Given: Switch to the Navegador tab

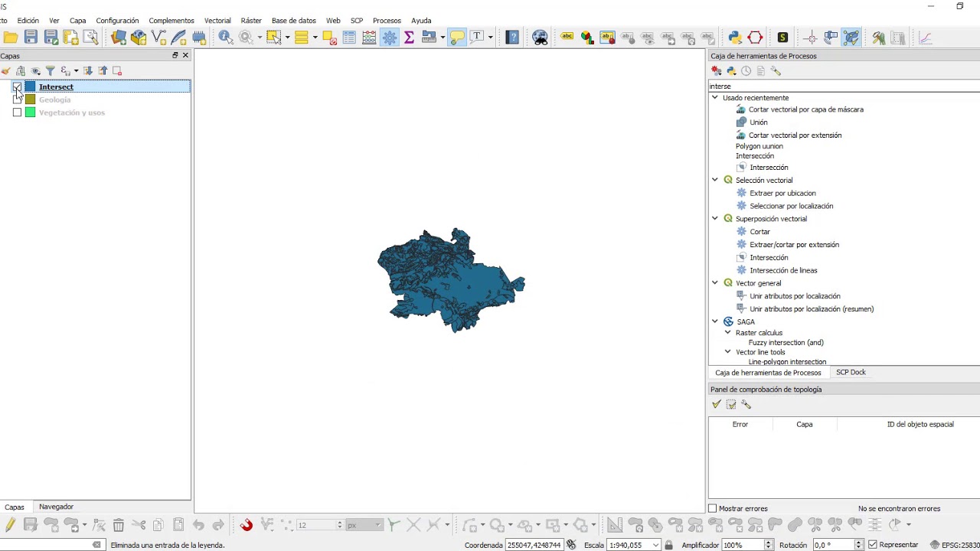Looking at the screenshot, I should (x=56, y=507).
